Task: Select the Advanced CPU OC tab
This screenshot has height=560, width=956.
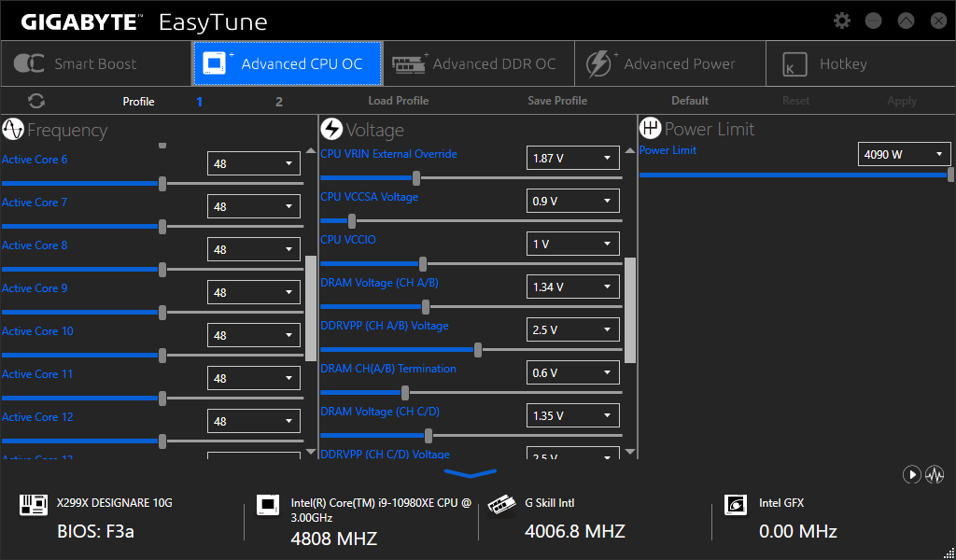Action: click(288, 63)
